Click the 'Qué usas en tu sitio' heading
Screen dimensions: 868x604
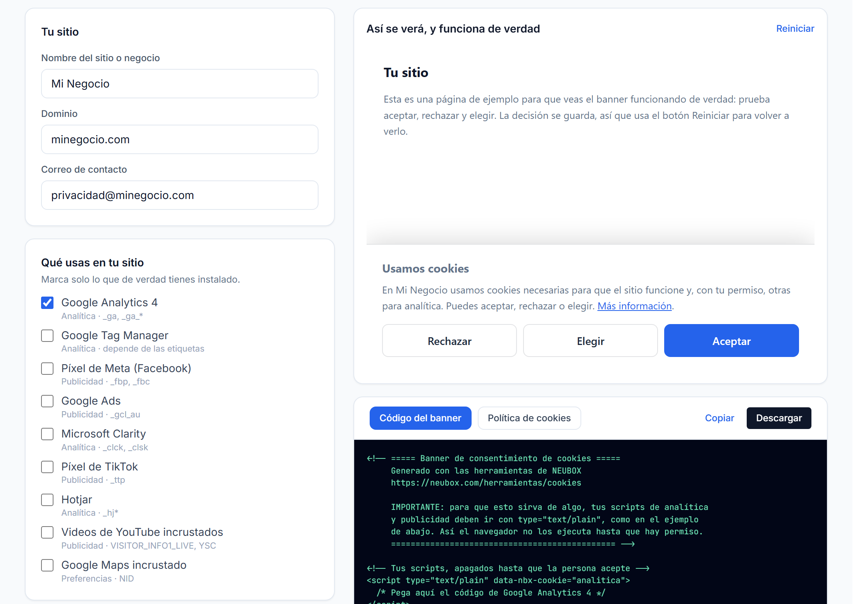(92, 263)
